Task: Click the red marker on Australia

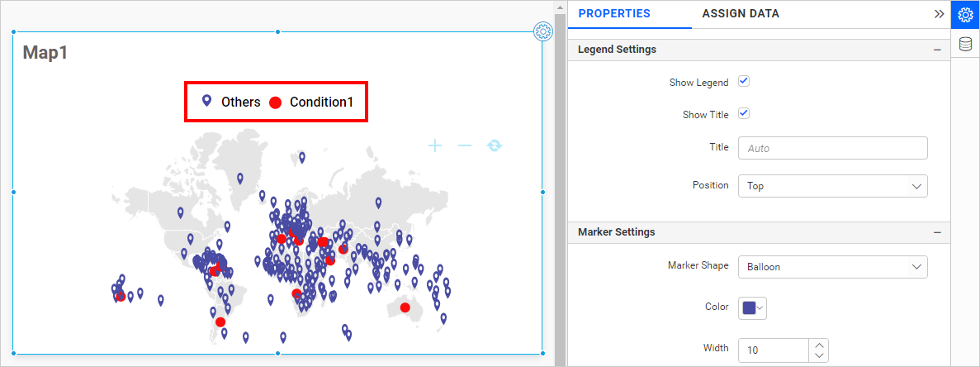Action: point(405,307)
